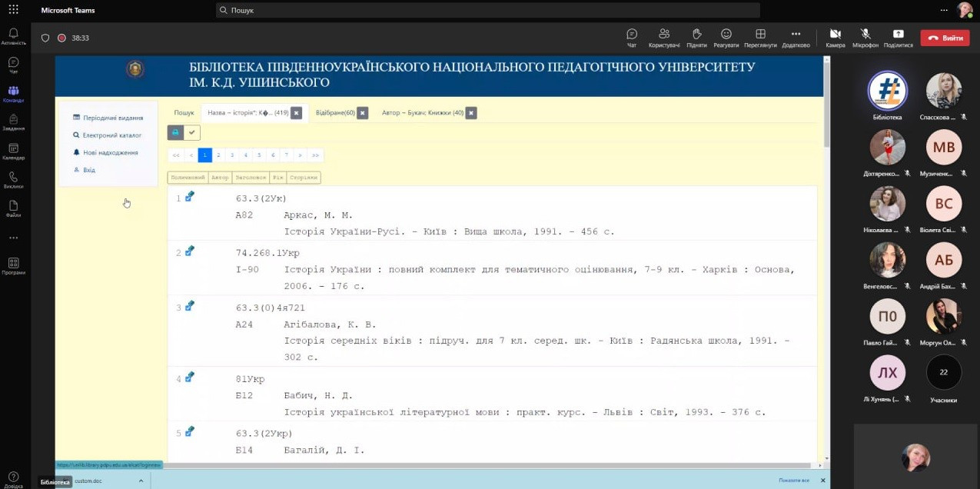Open the Реагувати reactions menu
980x489 pixels.
[x=726, y=37]
